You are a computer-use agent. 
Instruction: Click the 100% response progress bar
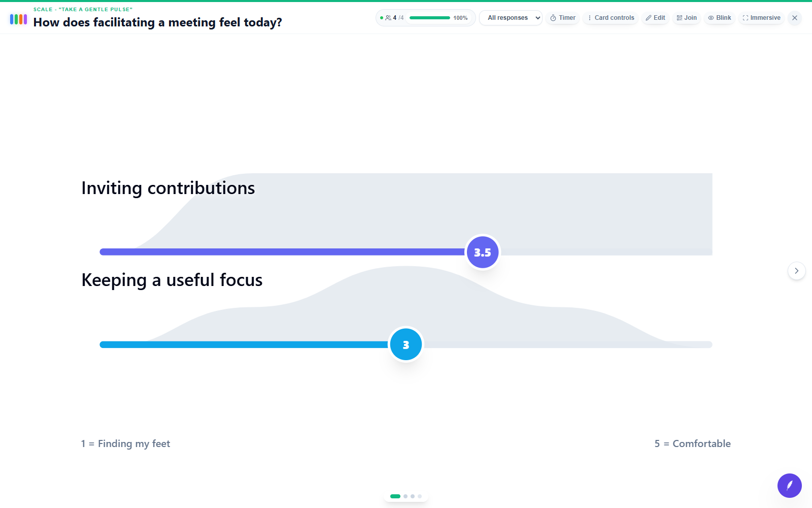tap(429, 18)
